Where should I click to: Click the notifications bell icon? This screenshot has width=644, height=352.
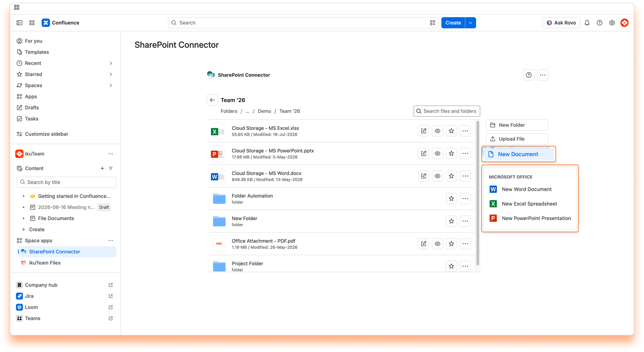pos(587,23)
